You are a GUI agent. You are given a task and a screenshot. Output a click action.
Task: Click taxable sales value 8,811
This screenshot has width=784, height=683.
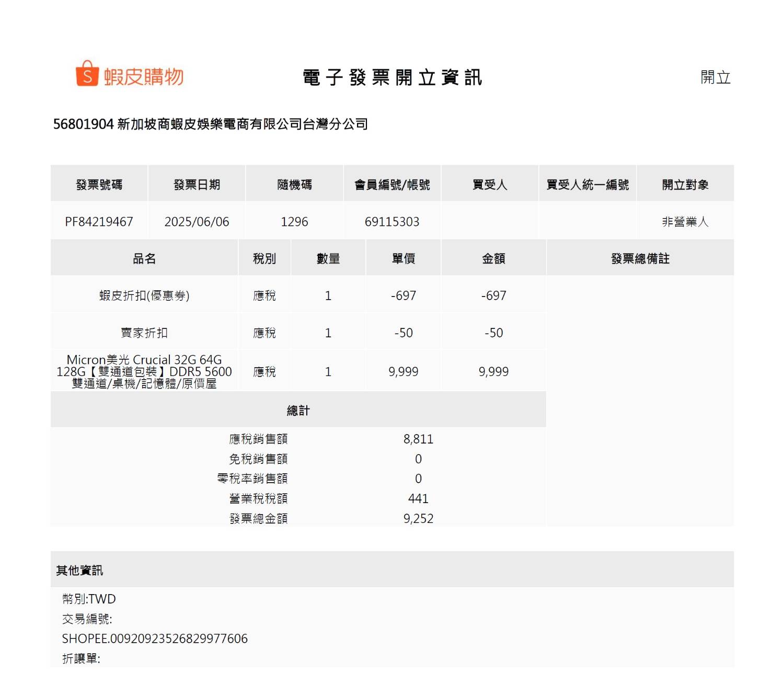point(418,439)
